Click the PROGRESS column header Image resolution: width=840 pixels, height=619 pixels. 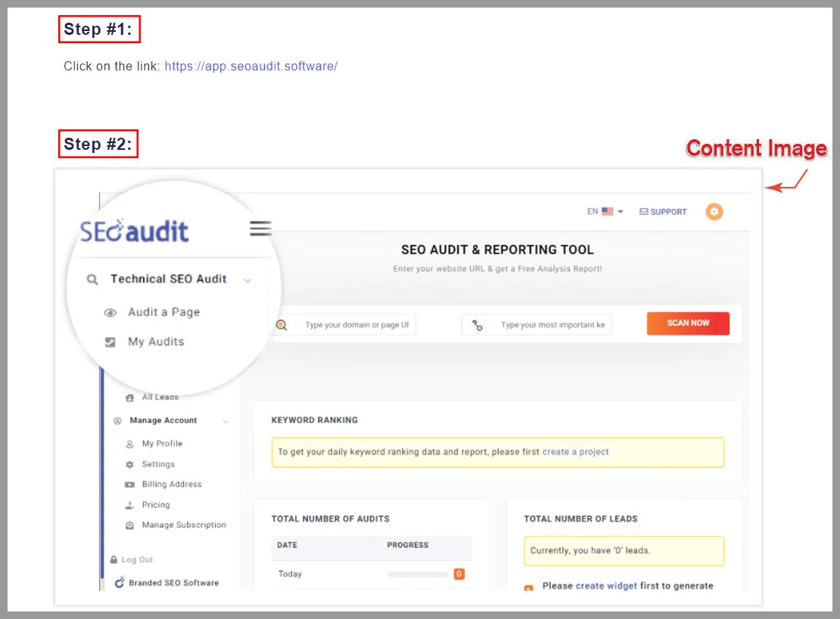(408, 545)
